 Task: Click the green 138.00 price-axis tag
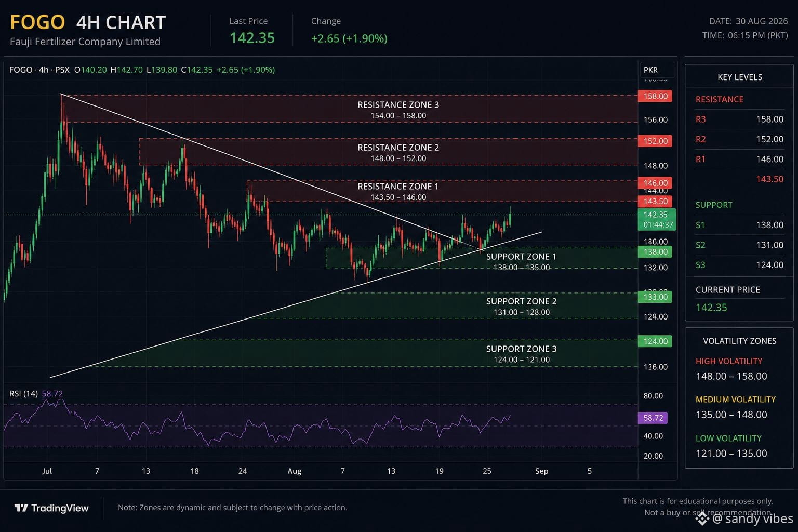pyautogui.click(x=655, y=251)
